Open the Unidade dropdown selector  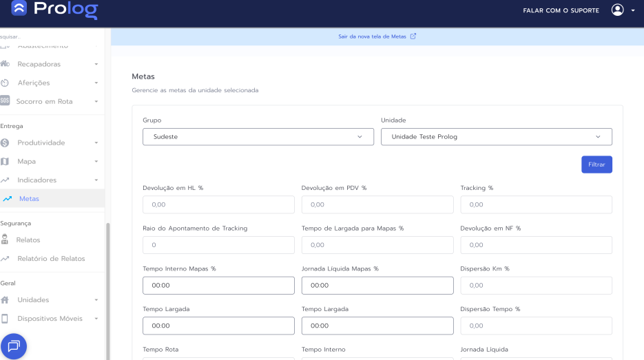tap(496, 137)
